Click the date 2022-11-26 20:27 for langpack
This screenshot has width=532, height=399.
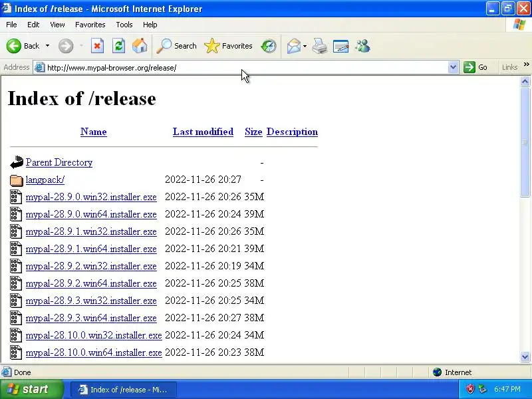203,180
